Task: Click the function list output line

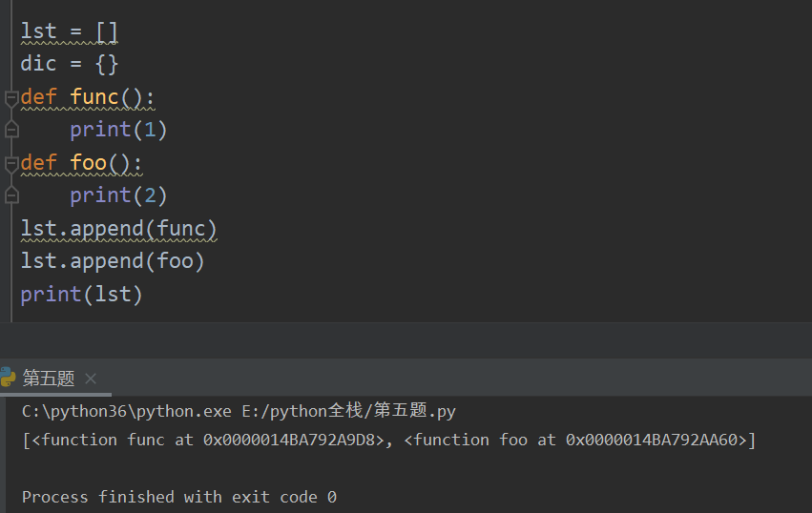Action: click(388, 440)
